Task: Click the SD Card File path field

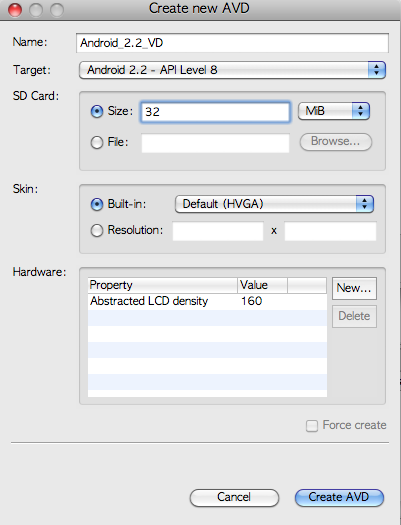Action: pos(215,143)
